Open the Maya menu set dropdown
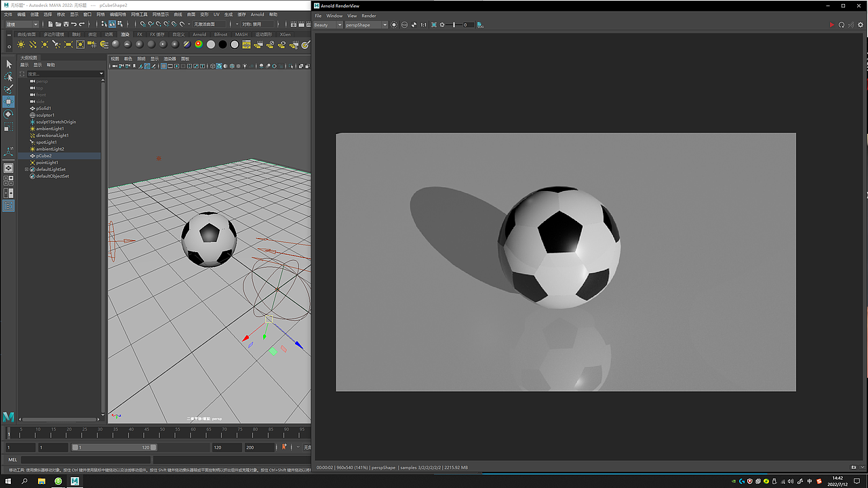This screenshot has height=488, width=868. 22,24
